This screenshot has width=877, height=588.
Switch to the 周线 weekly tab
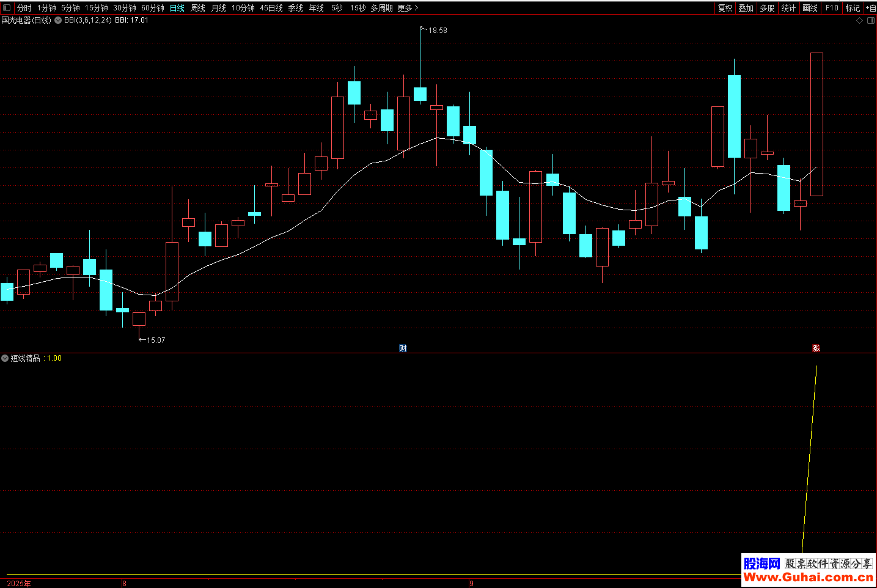(198, 8)
